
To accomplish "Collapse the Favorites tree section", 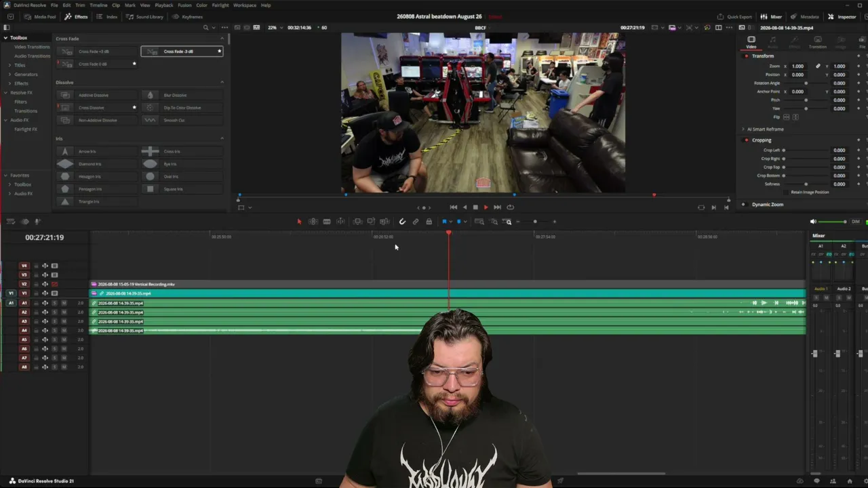I will [x=5, y=175].
